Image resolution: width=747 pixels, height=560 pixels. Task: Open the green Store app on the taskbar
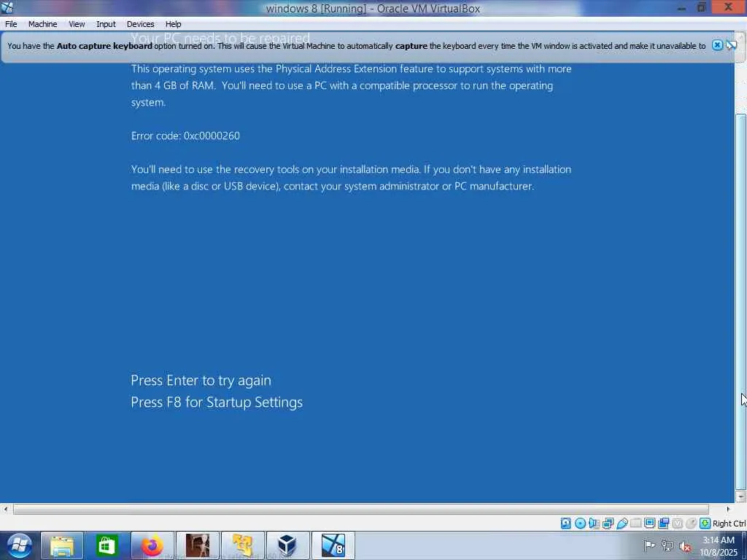[x=107, y=545]
